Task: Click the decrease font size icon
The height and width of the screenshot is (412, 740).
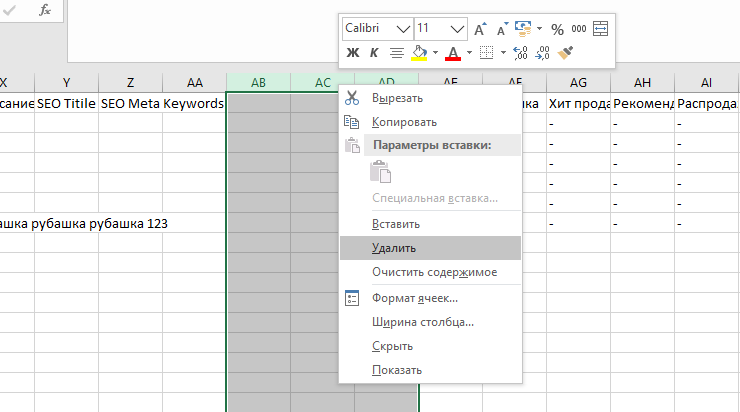Action: coord(502,29)
